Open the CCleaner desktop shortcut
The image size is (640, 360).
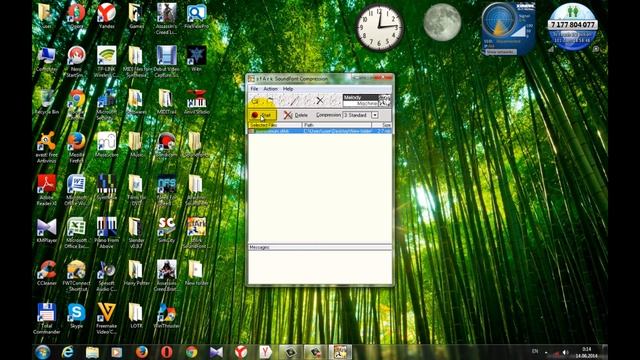coord(47,273)
